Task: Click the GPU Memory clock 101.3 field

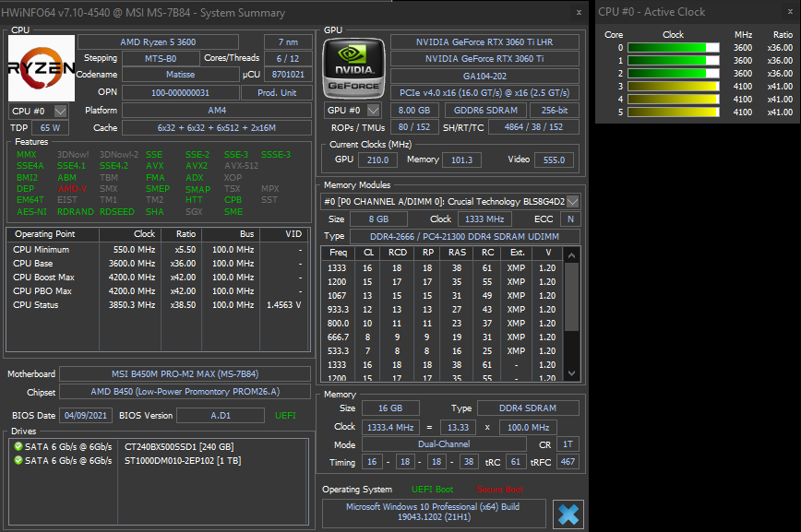Action: [x=461, y=160]
